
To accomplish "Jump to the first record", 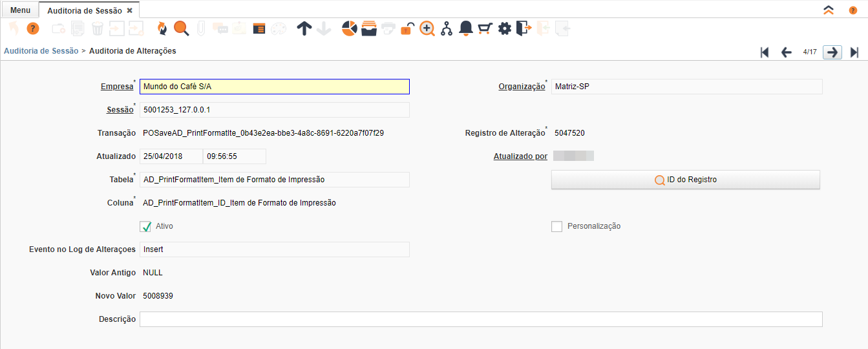I will click(x=765, y=52).
